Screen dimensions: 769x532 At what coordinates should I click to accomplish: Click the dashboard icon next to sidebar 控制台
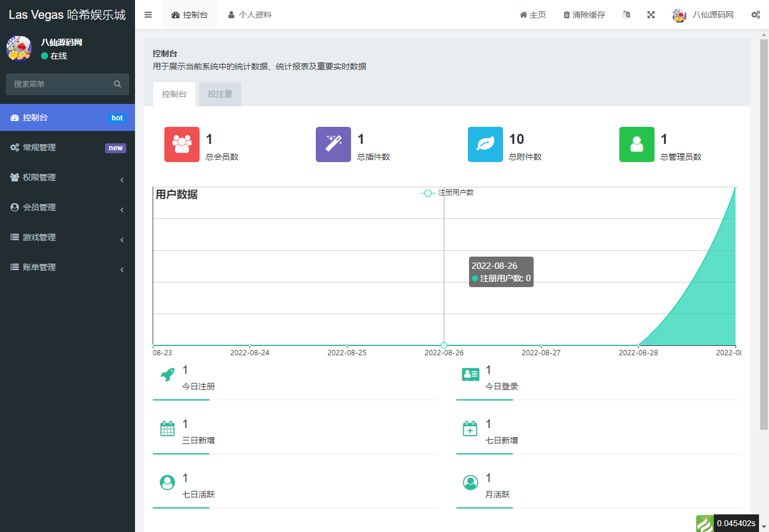pos(15,118)
